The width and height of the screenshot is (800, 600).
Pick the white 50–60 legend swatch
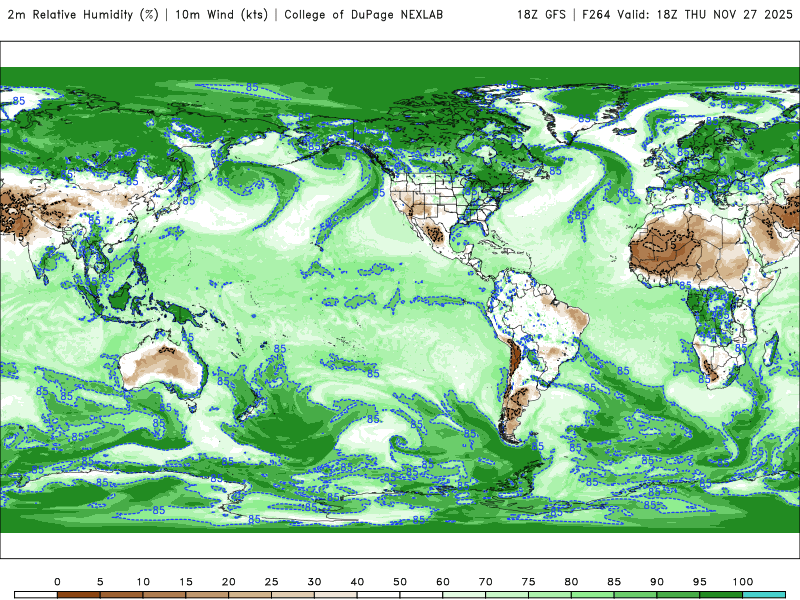[x=421, y=595]
